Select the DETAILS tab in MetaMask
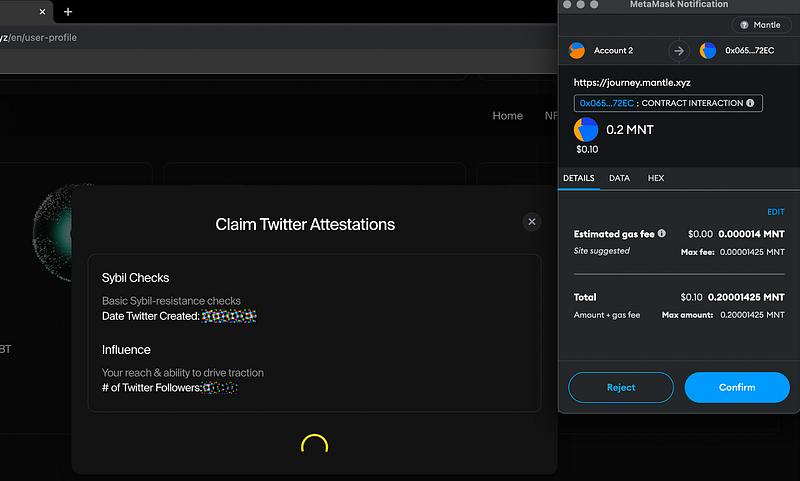800x481 pixels. point(579,178)
